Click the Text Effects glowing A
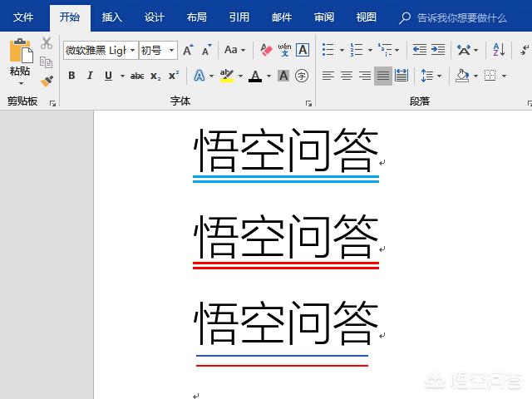 click(x=199, y=76)
